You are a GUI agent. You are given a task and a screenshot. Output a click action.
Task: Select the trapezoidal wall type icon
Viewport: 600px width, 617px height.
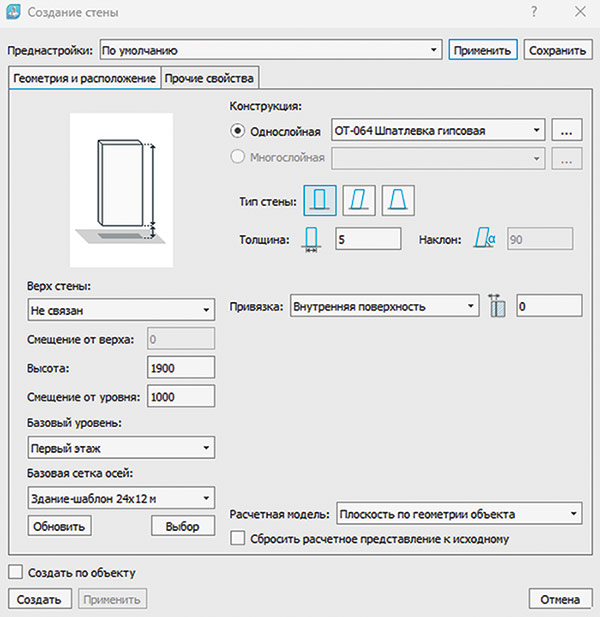tap(397, 201)
